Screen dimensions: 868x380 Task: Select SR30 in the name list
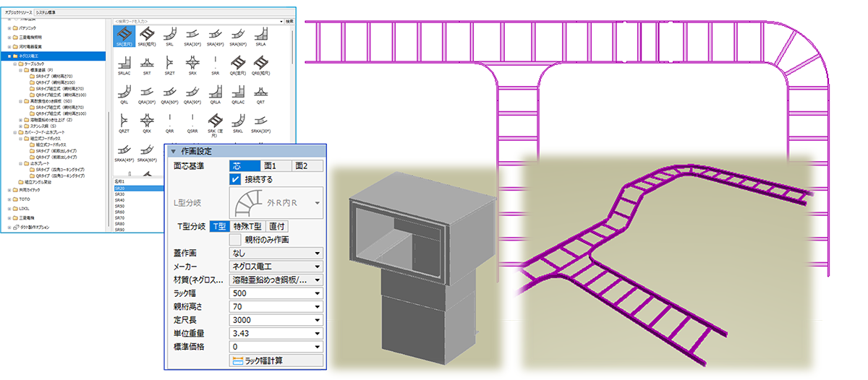click(x=120, y=194)
